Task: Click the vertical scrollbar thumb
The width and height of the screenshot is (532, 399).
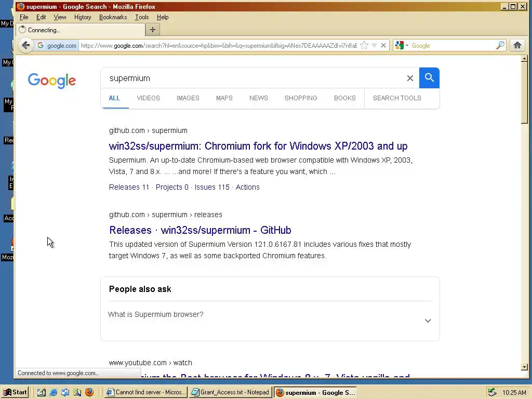Action: point(525,94)
